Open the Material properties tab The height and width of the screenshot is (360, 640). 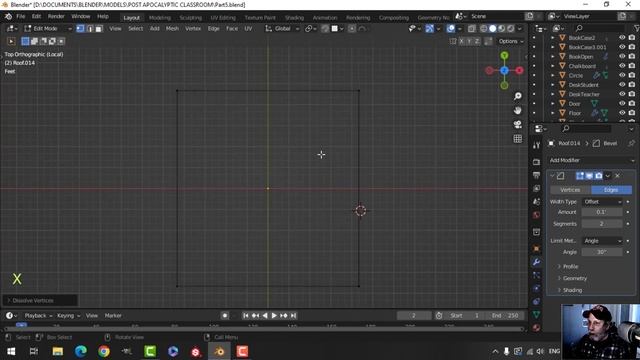tap(536, 328)
